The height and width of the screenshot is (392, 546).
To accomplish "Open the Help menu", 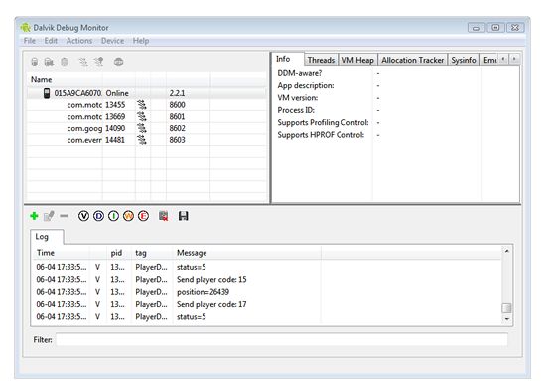I will tap(141, 41).
